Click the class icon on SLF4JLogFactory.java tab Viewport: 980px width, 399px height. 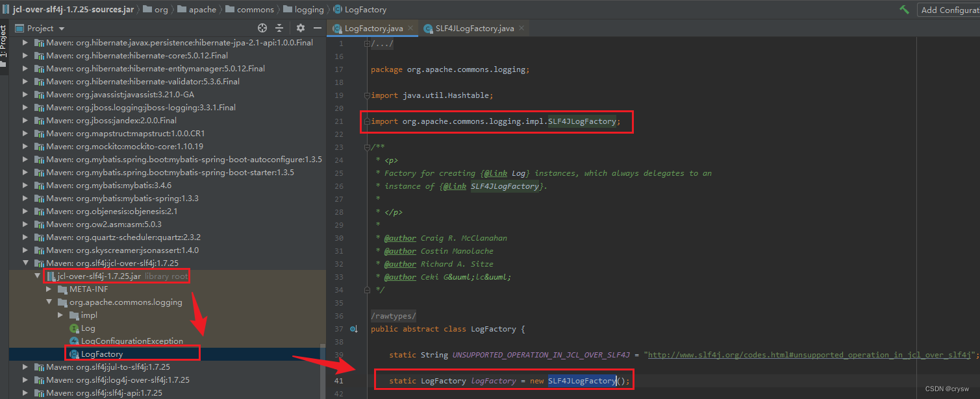click(x=429, y=29)
